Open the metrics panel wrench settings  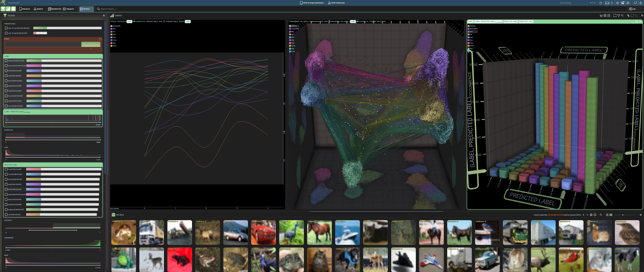point(601,215)
